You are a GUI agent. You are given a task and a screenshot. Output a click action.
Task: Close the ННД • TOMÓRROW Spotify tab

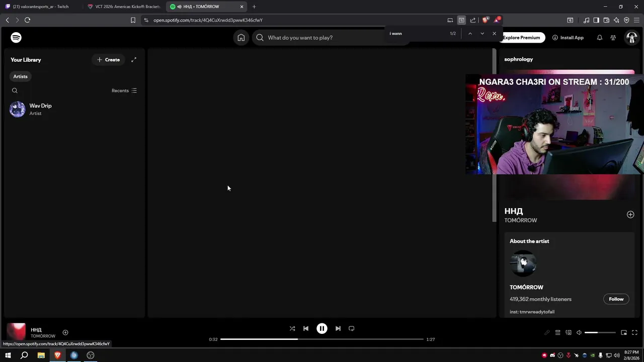point(242,7)
